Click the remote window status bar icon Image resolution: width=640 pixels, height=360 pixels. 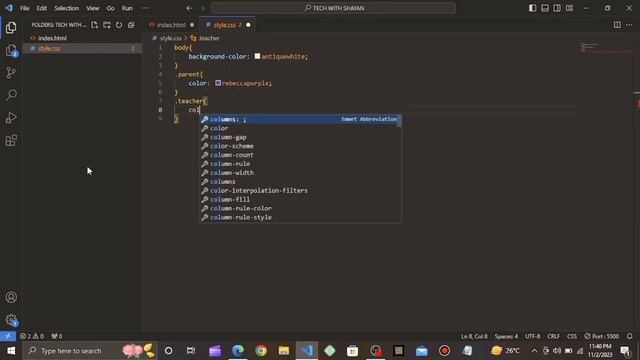point(8,336)
